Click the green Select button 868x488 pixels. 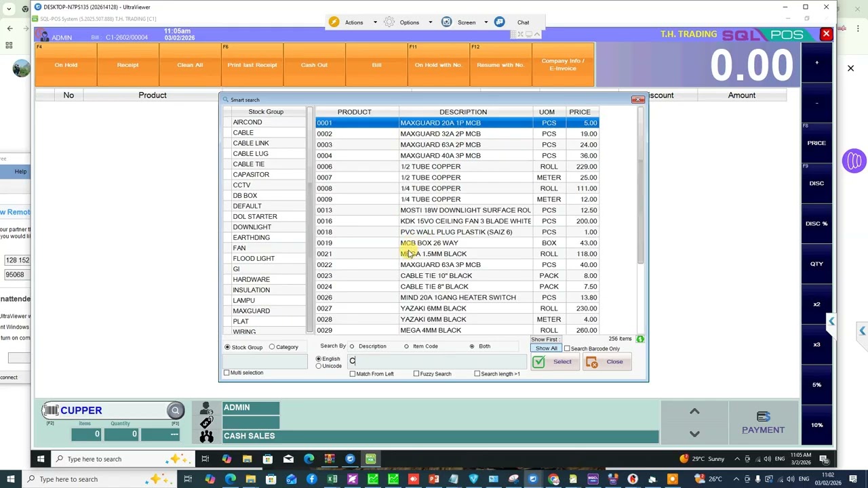(x=555, y=362)
